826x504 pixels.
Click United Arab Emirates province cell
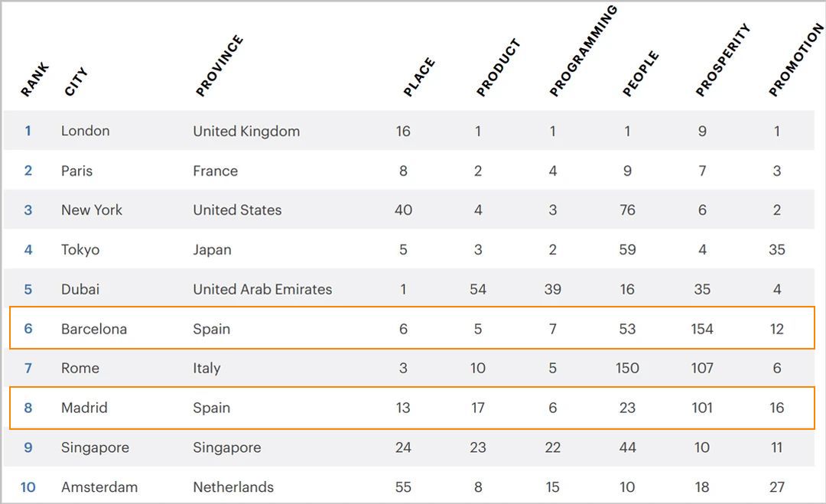point(262,290)
